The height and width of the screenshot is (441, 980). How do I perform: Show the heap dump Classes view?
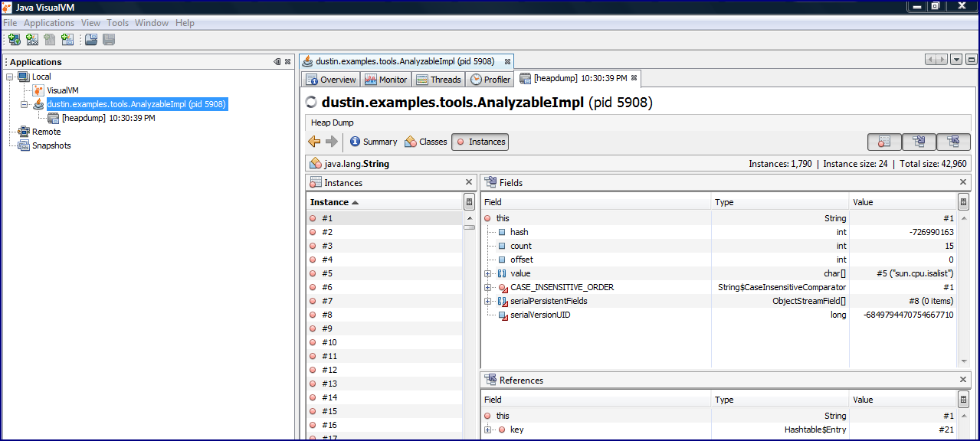point(426,142)
